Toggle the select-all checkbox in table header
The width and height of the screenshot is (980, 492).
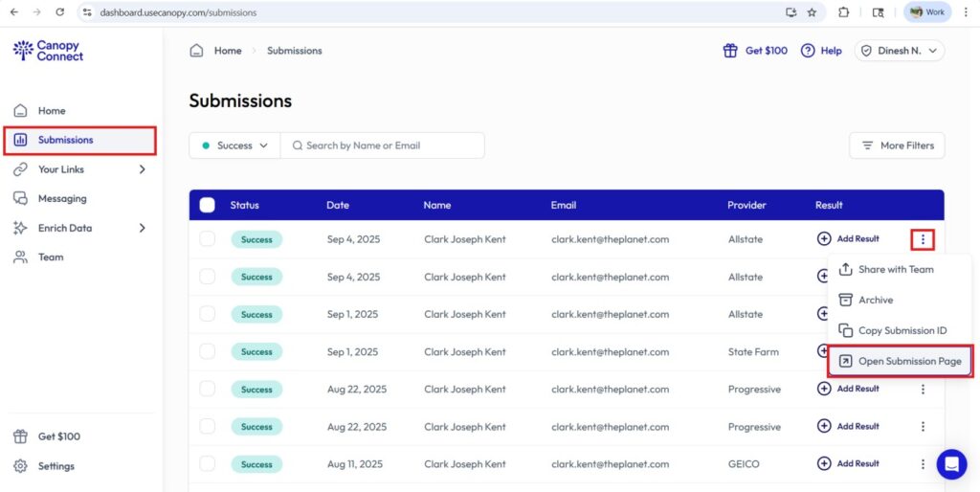[x=207, y=205]
